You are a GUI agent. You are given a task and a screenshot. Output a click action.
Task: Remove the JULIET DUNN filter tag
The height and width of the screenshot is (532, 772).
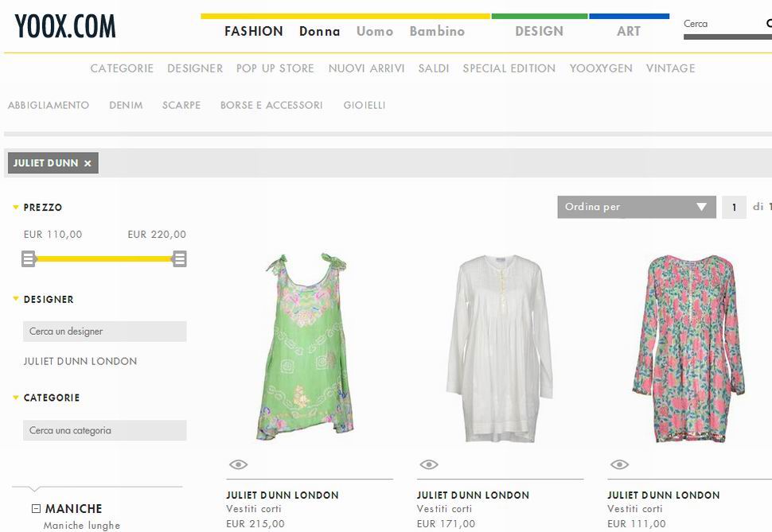[x=88, y=163]
